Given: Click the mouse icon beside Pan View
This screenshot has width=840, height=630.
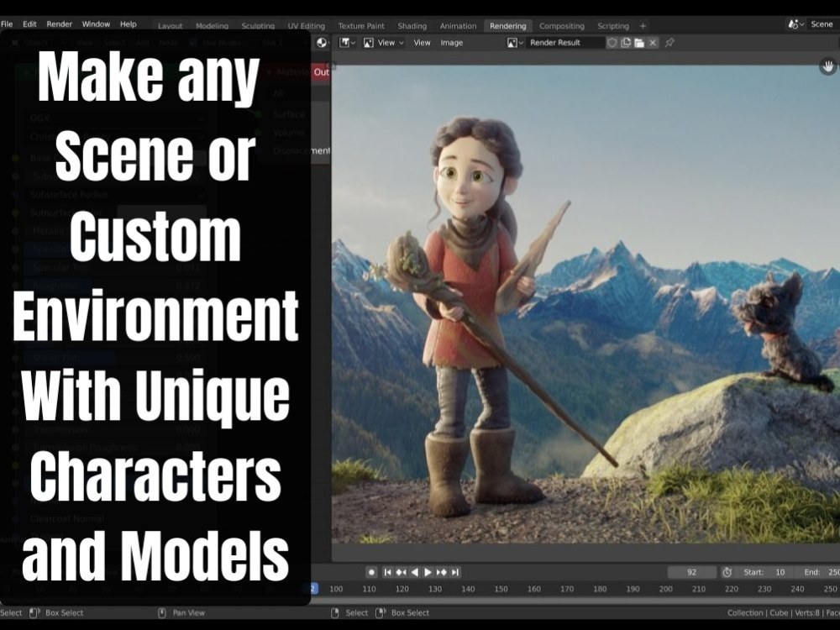Looking at the screenshot, I should click(162, 613).
